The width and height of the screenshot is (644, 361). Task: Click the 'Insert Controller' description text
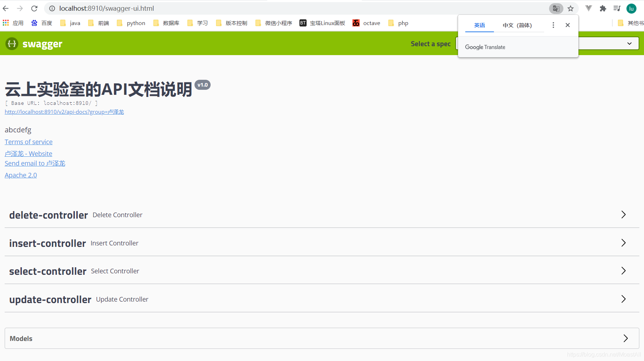pos(114,243)
